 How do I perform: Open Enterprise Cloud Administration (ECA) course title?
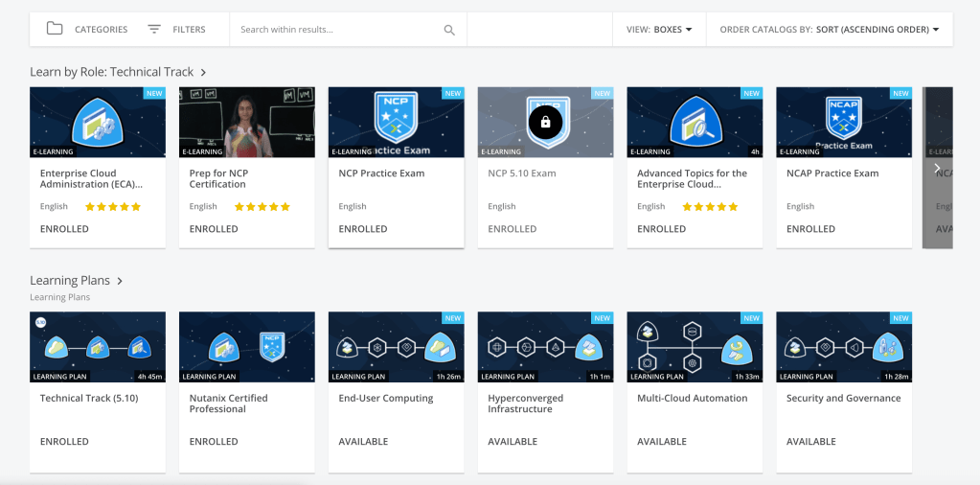pos(91,178)
